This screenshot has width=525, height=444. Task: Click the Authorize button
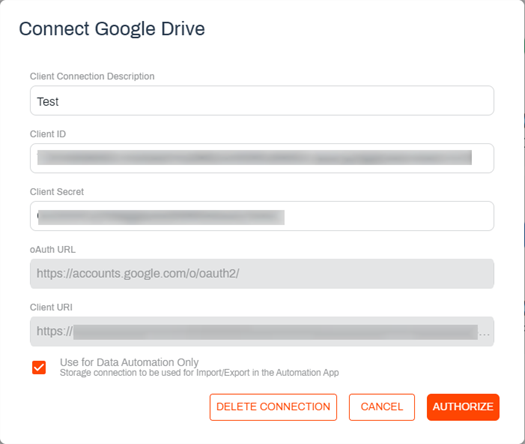coord(463,407)
